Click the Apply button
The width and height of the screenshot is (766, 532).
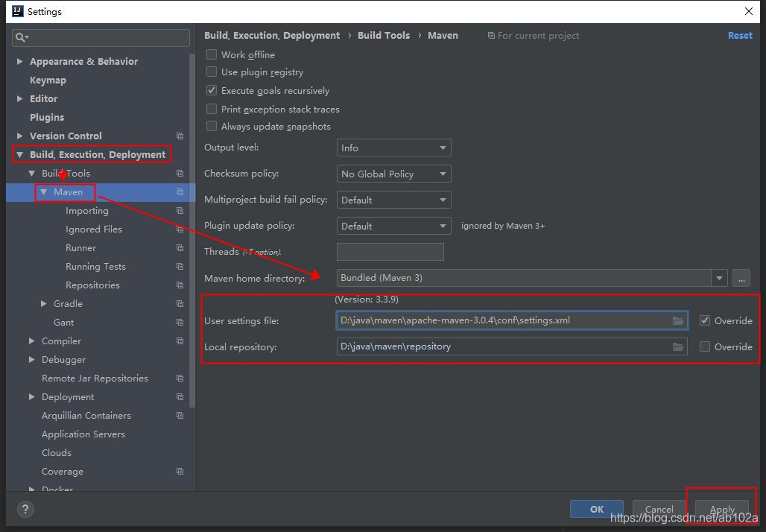[722, 509]
